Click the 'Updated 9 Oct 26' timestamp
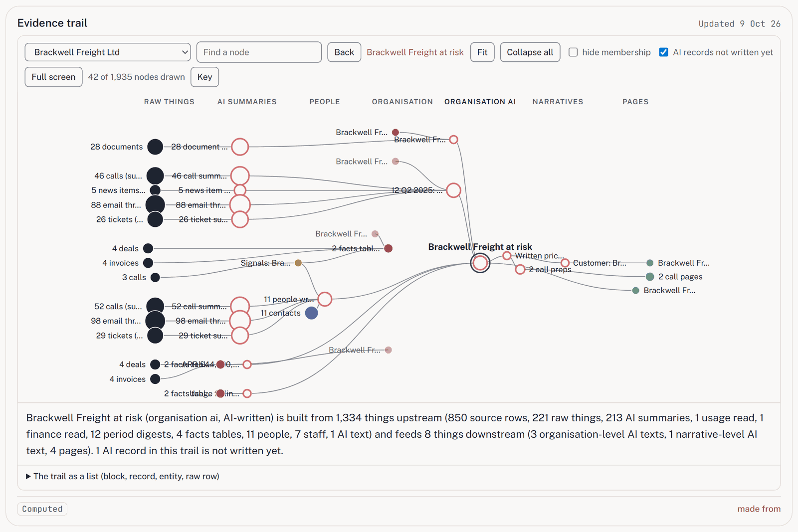 (x=739, y=24)
